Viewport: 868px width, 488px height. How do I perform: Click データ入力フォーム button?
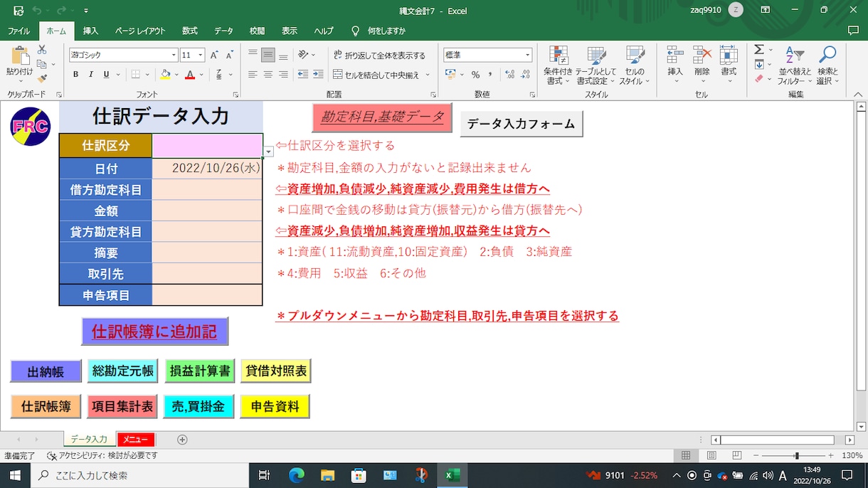pos(522,124)
